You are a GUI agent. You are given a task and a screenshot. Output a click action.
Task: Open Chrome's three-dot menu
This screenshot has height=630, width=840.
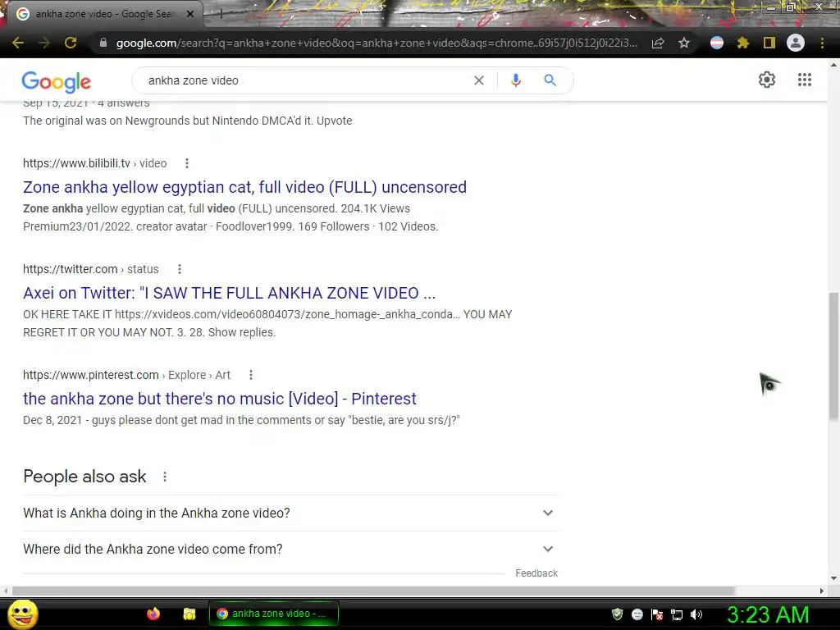coord(822,43)
